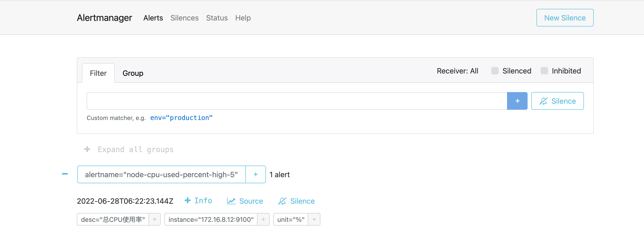Open the alert Source link
This screenshot has height=233, width=644.
(245, 201)
